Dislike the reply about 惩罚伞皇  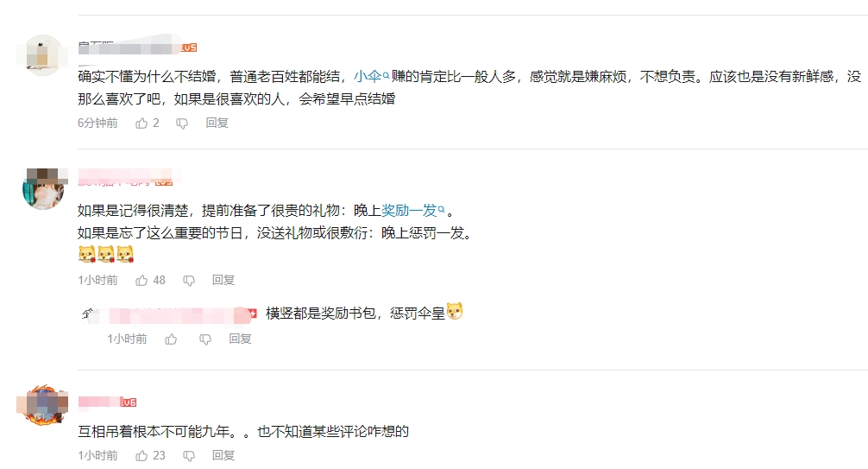coord(205,339)
